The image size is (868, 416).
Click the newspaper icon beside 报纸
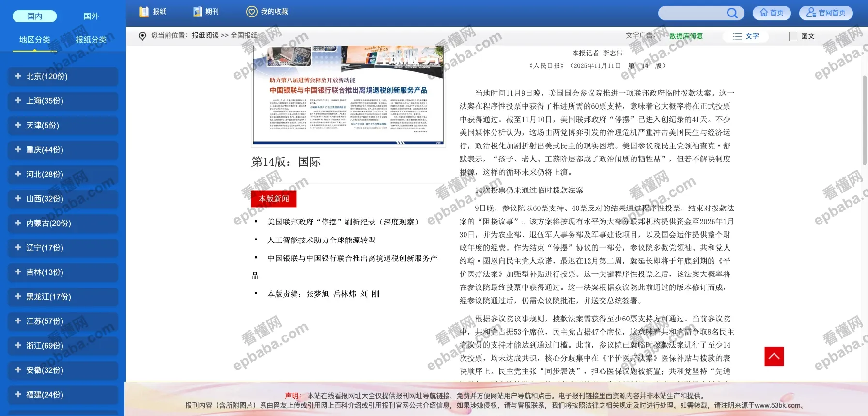pyautogui.click(x=144, y=12)
